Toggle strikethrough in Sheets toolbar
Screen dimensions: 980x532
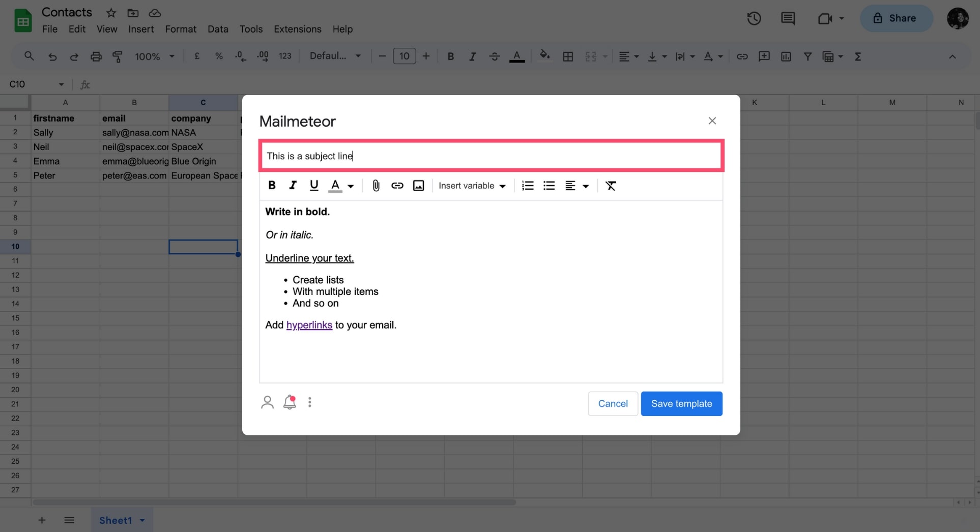pyautogui.click(x=494, y=56)
